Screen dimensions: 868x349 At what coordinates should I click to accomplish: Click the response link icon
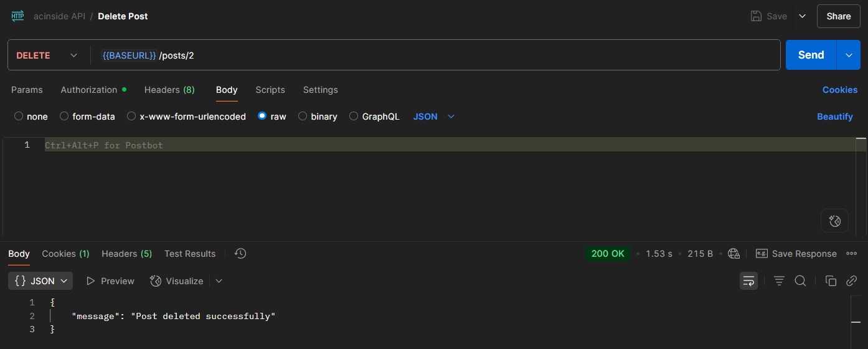pyautogui.click(x=852, y=281)
